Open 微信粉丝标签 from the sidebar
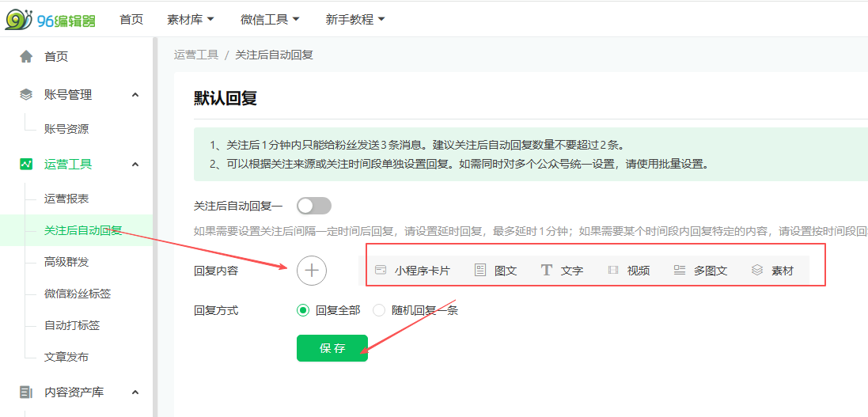Viewport: 868px width, 417px height. [x=78, y=294]
